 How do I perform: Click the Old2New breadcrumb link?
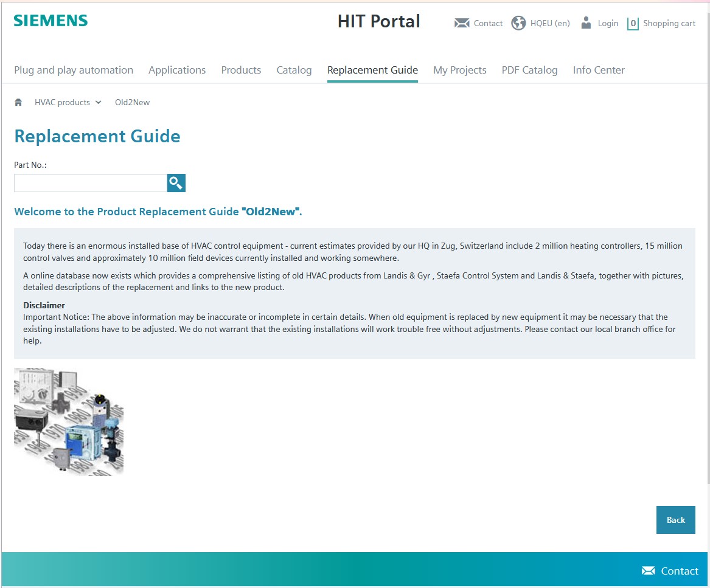tap(132, 102)
